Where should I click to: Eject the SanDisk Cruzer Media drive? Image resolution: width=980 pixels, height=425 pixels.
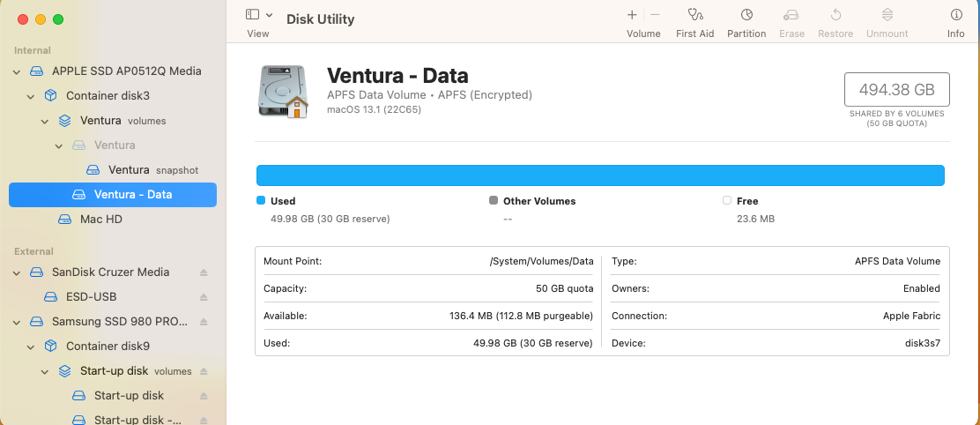tap(204, 272)
